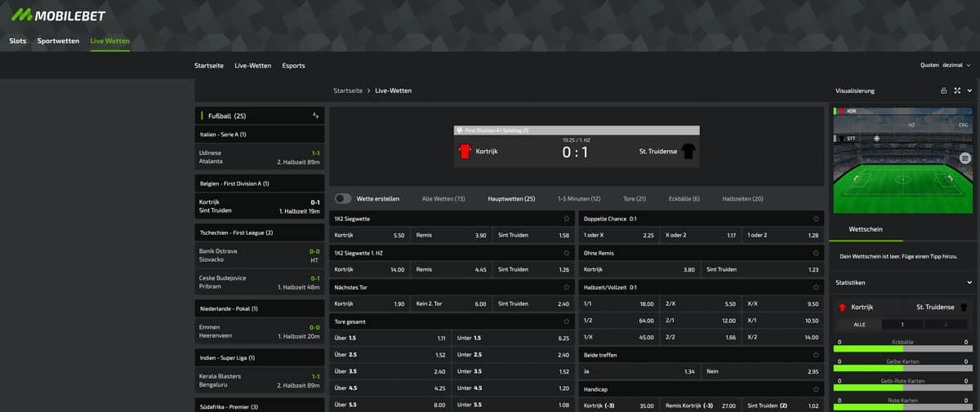Select period 1 in statistics selector

point(902,324)
